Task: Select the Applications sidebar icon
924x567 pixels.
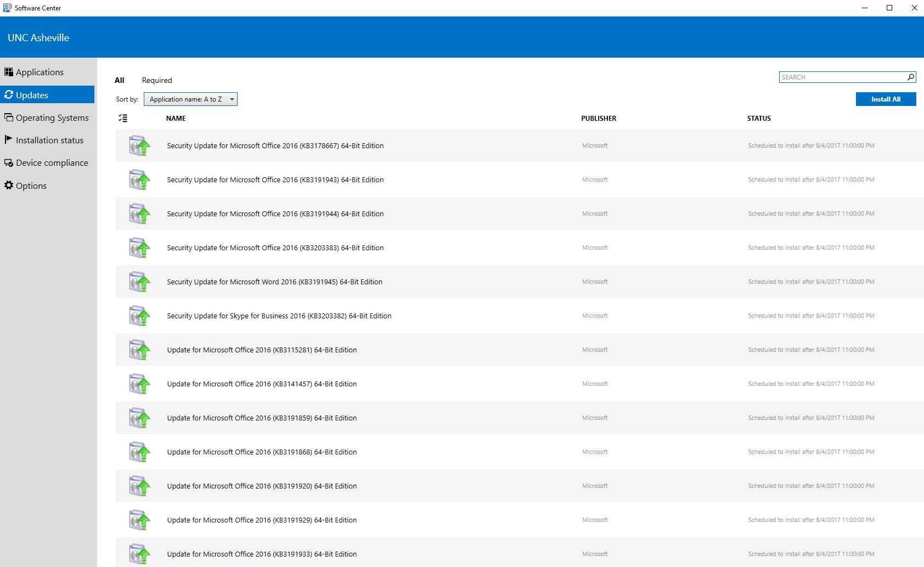Action: [9, 71]
